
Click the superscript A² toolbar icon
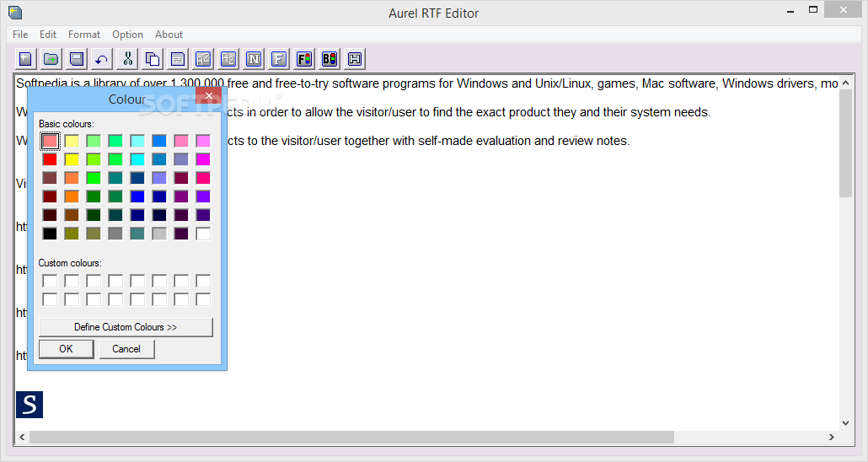[203, 59]
